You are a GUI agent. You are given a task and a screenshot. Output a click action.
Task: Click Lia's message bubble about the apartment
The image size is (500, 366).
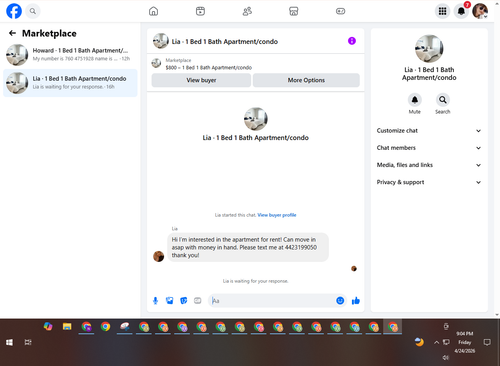[248, 247]
